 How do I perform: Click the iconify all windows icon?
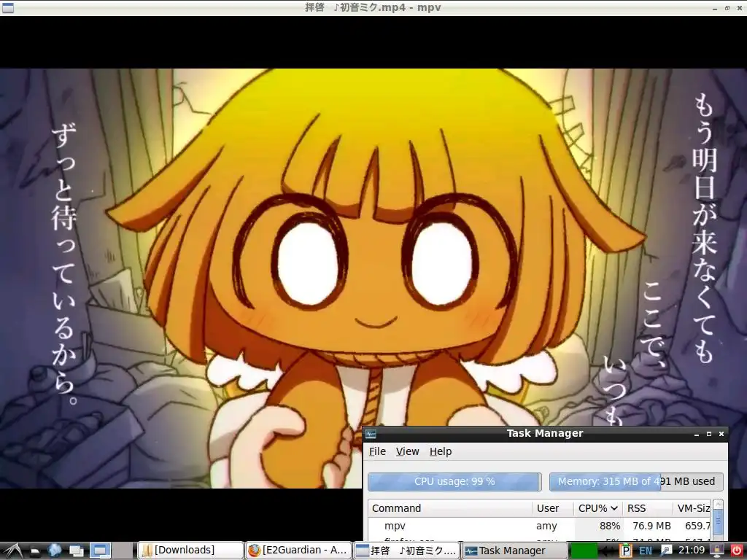click(x=76, y=551)
